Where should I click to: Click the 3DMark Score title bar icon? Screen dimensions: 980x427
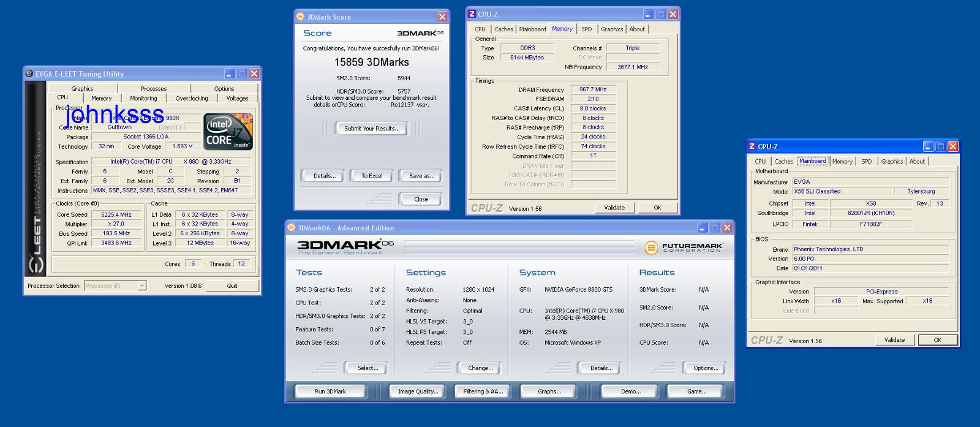(300, 17)
